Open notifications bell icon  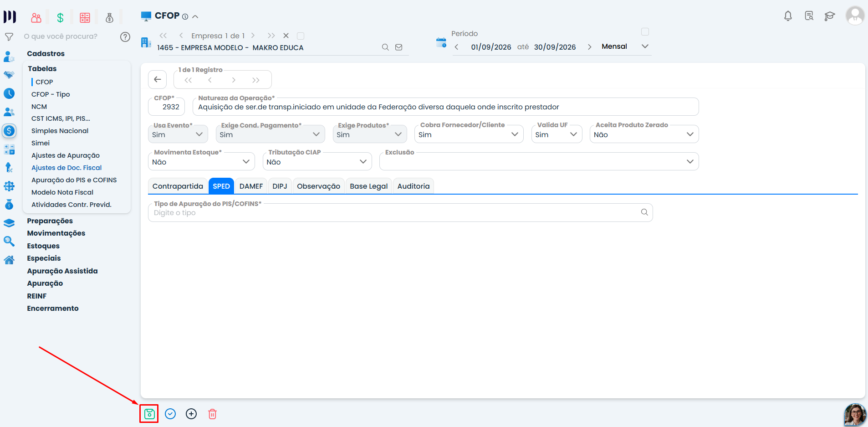coord(788,16)
